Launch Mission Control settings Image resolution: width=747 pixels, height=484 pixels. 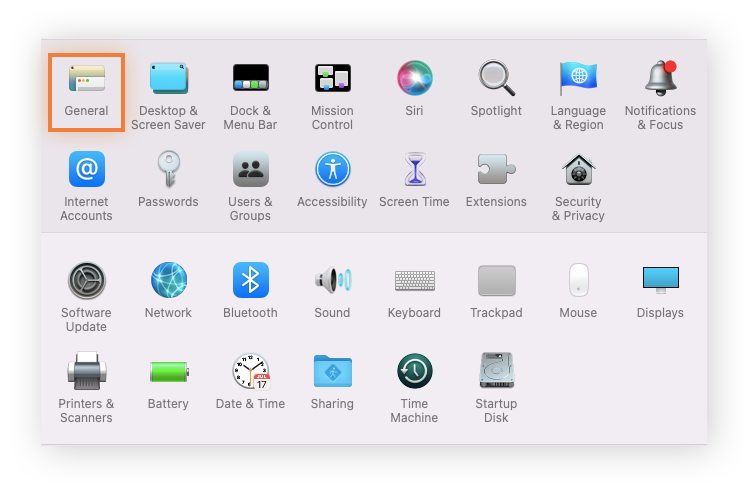(x=332, y=79)
